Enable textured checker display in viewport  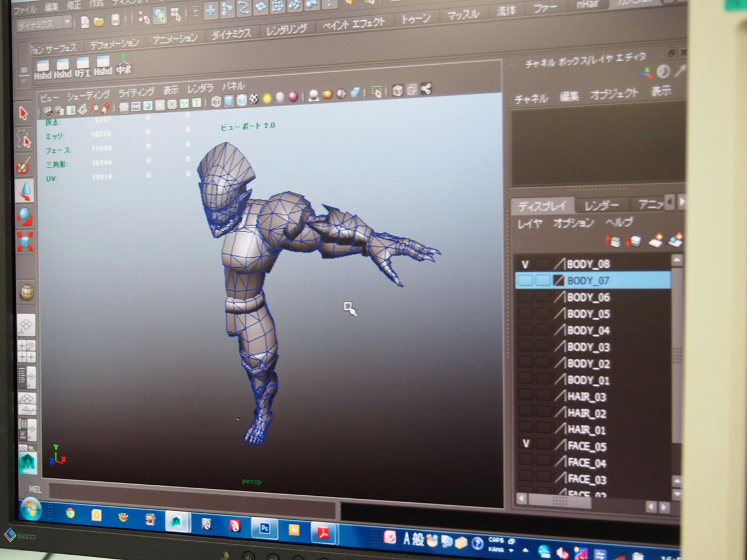coord(254,99)
